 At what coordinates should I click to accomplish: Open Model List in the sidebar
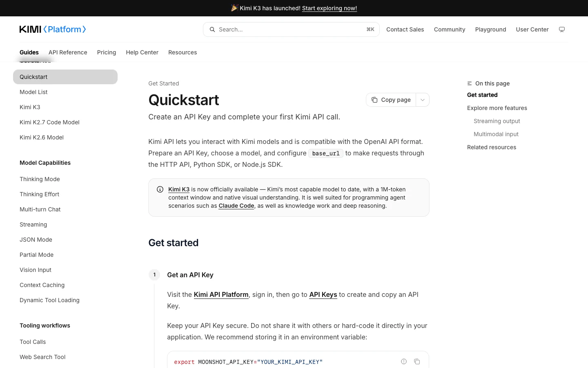[33, 92]
